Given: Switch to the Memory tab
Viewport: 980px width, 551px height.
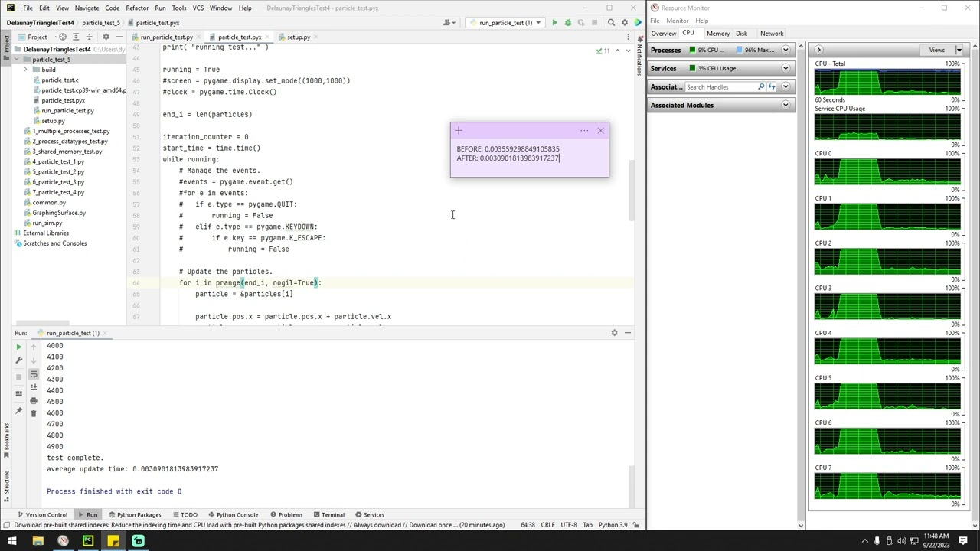Looking at the screenshot, I should click(x=717, y=34).
